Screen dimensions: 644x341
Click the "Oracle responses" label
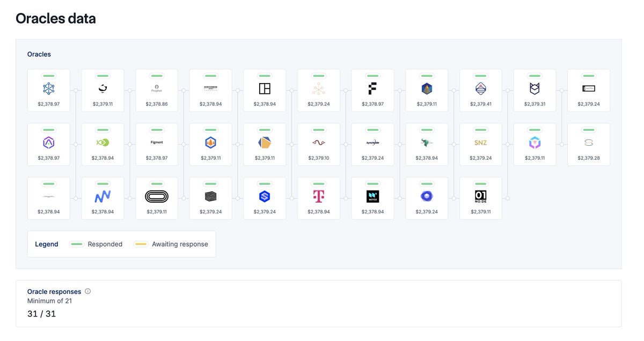[x=54, y=292]
